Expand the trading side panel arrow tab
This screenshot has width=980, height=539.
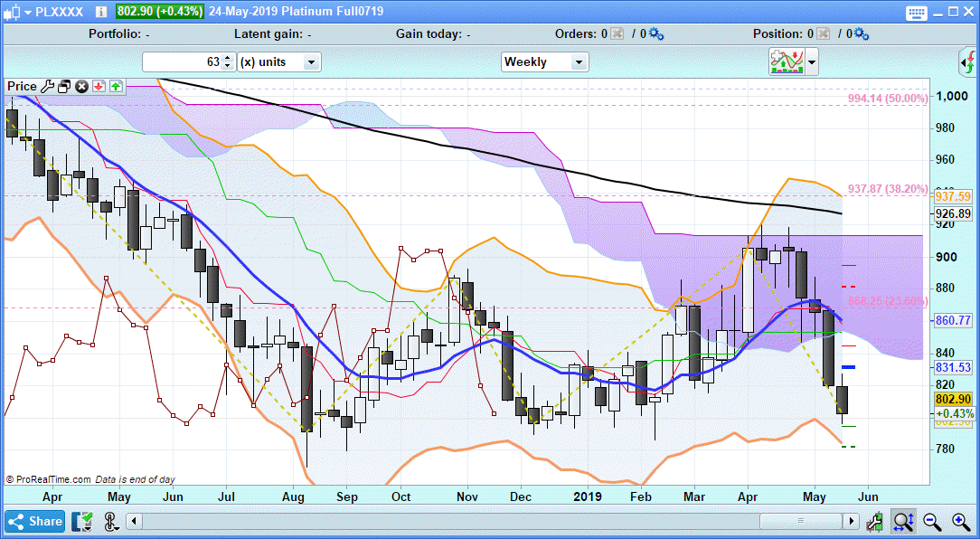(968, 62)
